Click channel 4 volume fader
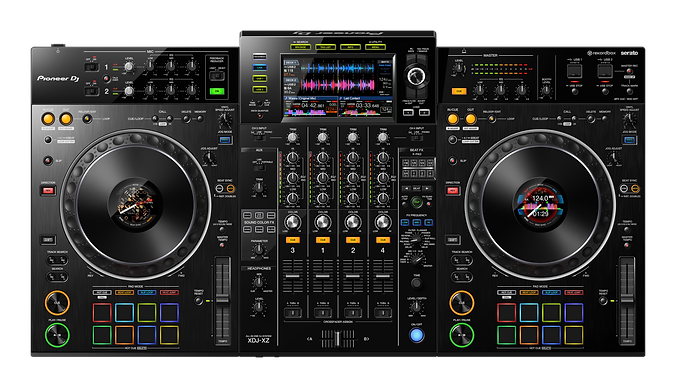The image size is (676, 388). [x=383, y=276]
